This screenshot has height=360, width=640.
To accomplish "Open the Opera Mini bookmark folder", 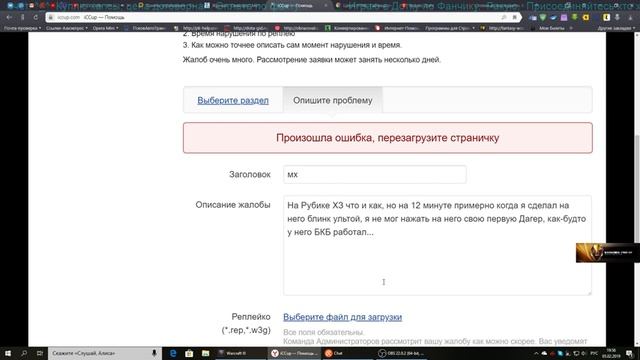I will click(105, 28).
